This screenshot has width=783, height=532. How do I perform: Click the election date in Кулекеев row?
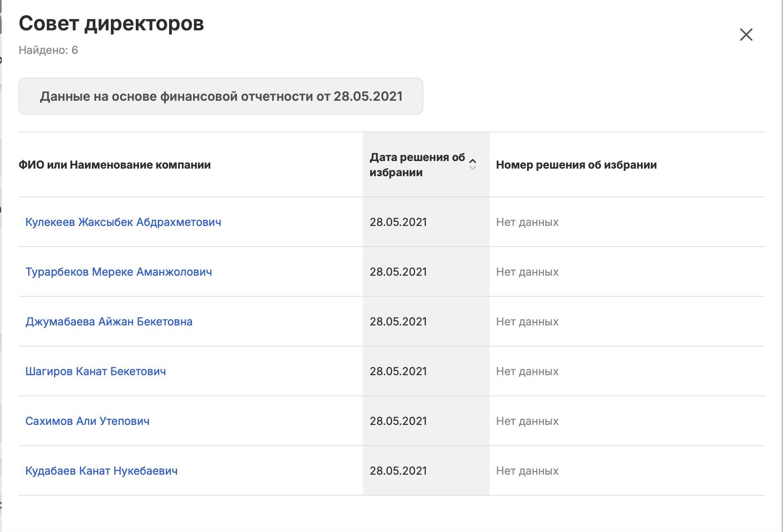pos(398,222)
